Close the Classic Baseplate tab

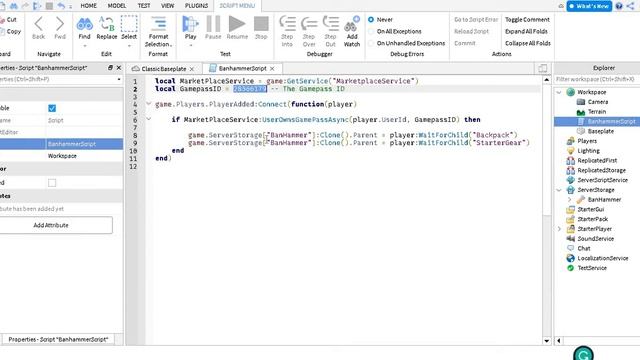point(192,69)
